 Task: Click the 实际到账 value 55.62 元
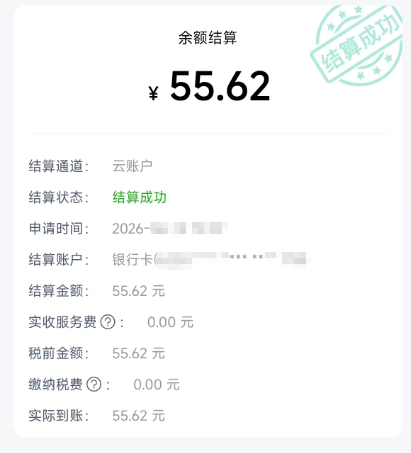tap(139, 416)
